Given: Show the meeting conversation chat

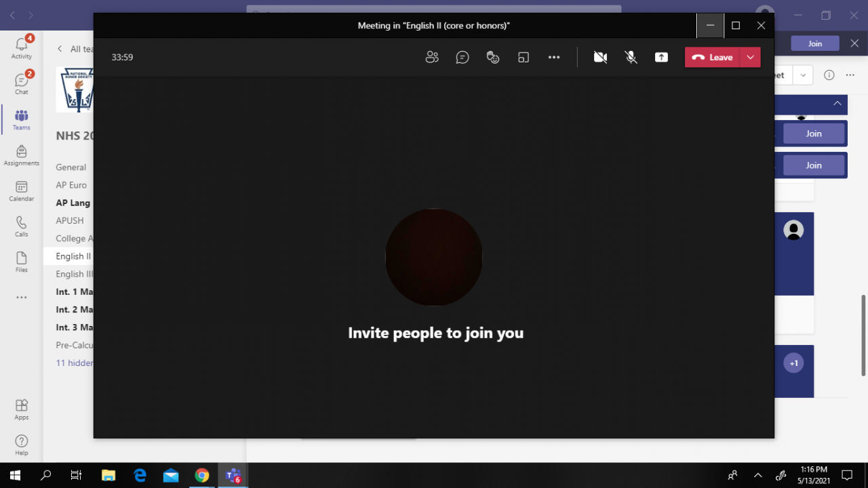Looking at the screenshot, I should point(462,58).
